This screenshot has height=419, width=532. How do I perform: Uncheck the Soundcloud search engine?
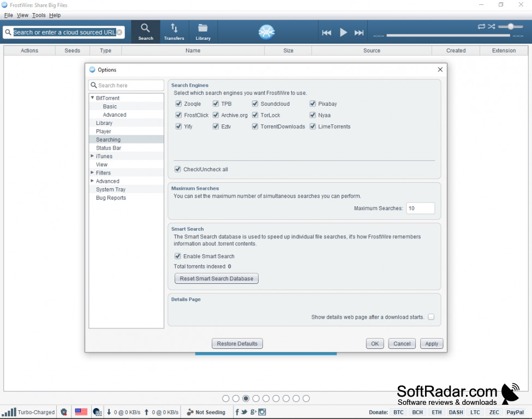pyautogui.click(x=255, y=104)
